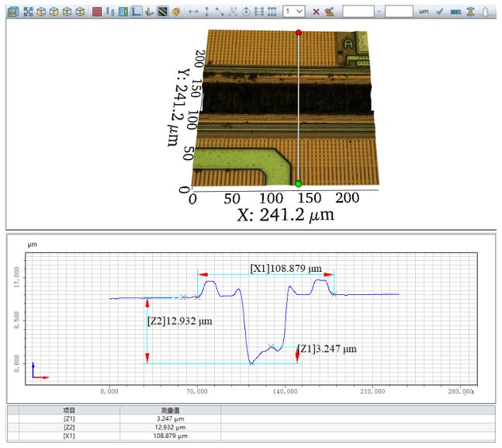Screen dimensions: 502x448
Task: Toggle the black-green shading display icon
Action: 163,12
